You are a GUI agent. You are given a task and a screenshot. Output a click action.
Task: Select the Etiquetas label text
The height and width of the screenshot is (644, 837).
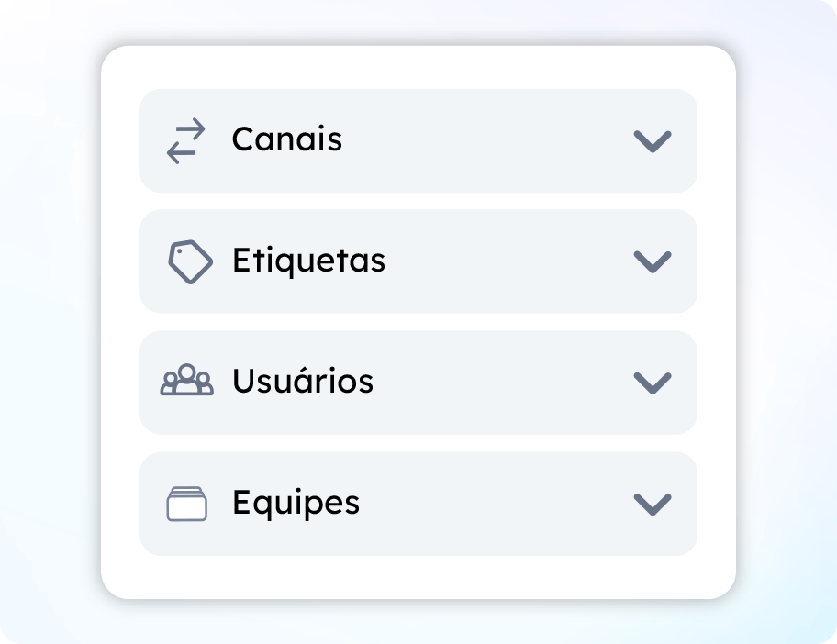[308, 261]
